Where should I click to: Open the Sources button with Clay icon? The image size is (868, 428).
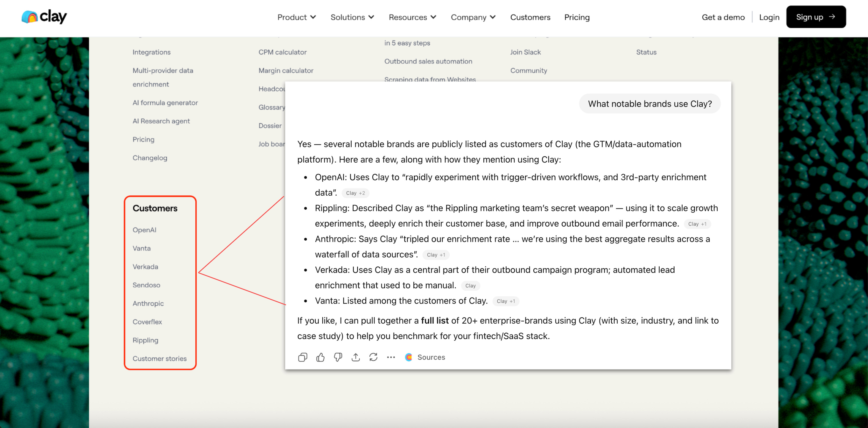point(425,357)
